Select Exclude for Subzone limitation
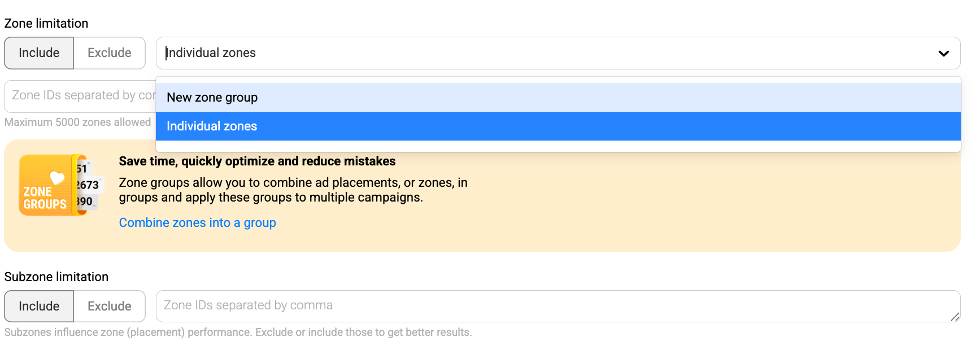Screen dimensions: 980x350 point(109,306)
